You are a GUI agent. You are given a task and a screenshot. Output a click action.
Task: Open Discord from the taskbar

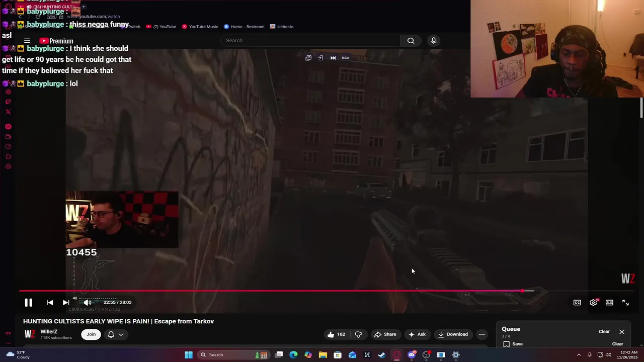pyautogui.click(x=412, y=355)
